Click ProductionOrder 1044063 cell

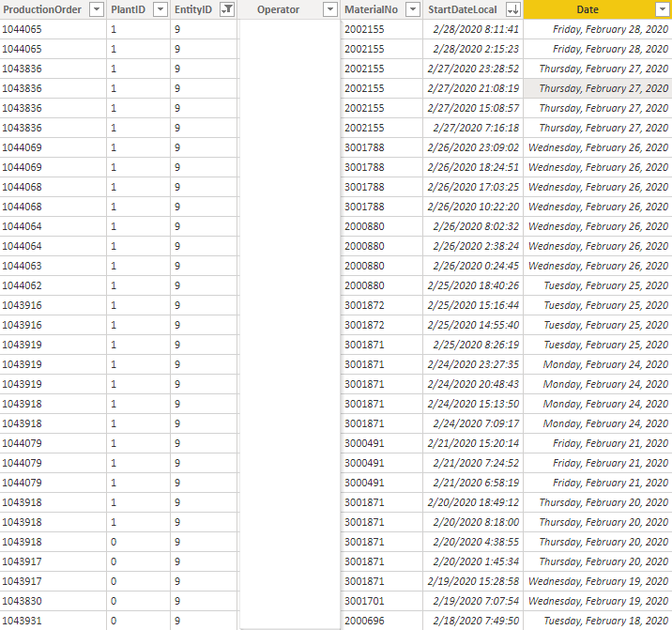coord(53,266)
